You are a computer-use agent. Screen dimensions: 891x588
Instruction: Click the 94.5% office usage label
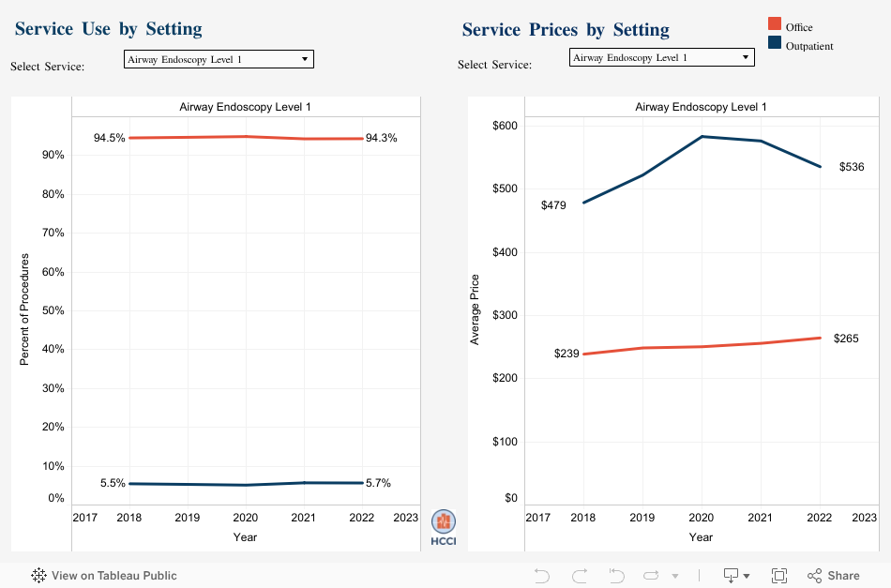coord(109,138)
